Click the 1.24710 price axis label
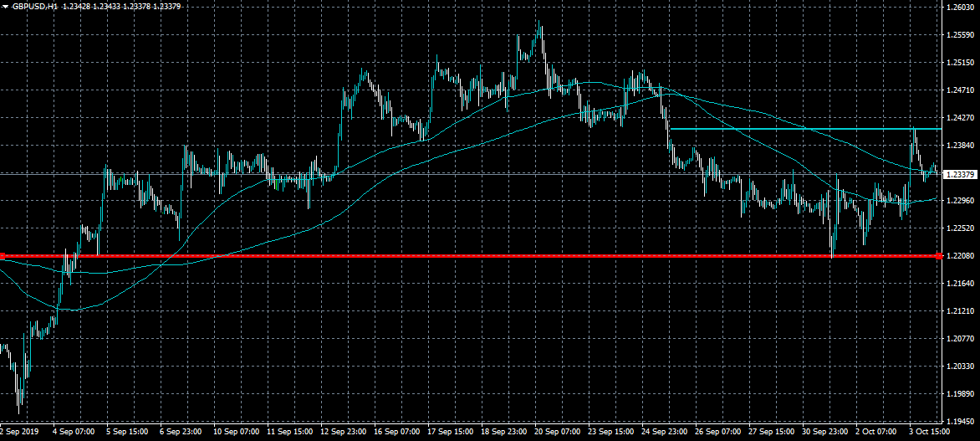The image size is (980, 441). (x=960, y=90)
